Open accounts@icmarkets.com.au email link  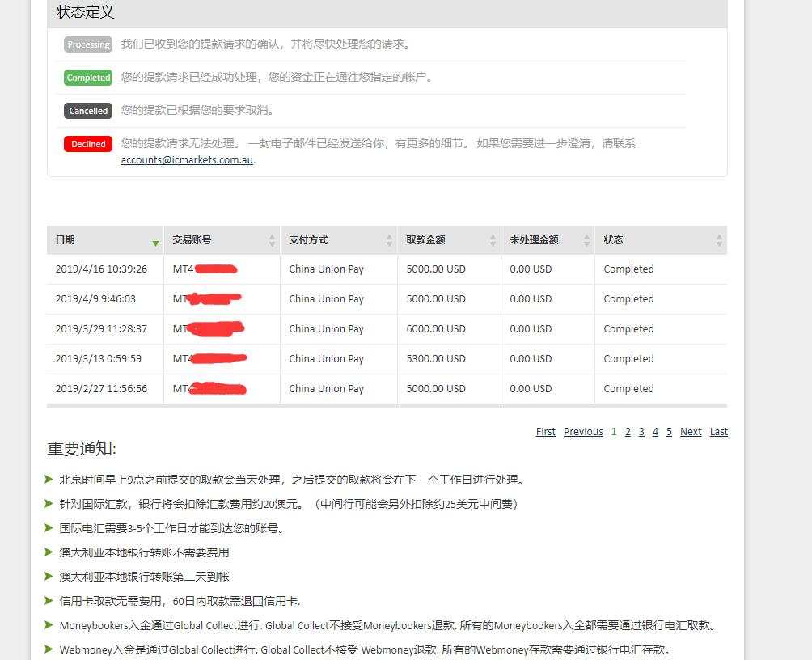click(187, 160)
